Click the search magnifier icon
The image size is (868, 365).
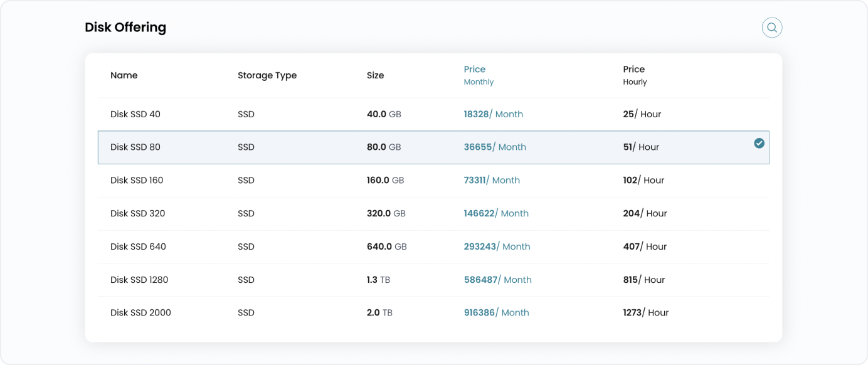(772, 28)
